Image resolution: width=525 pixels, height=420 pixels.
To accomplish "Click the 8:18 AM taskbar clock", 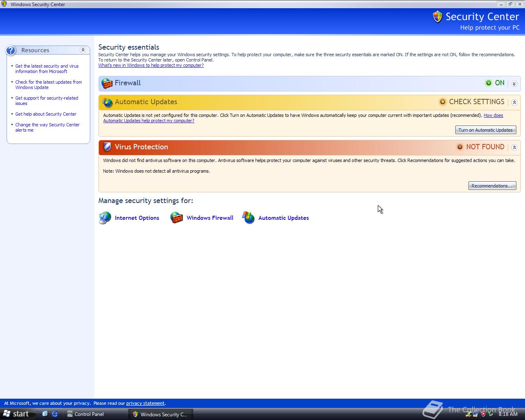I will coord(508,414).
